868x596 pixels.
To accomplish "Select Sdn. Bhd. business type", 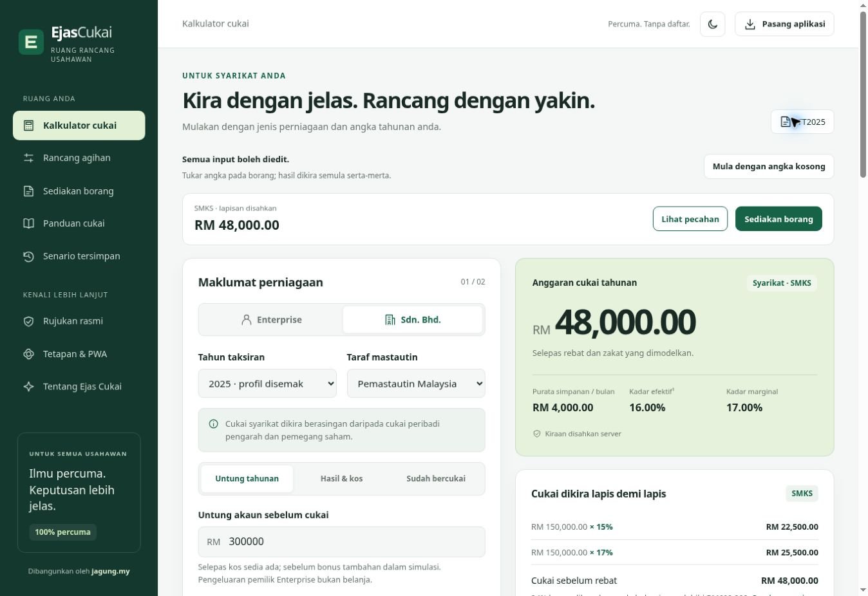I will point(413,320).
